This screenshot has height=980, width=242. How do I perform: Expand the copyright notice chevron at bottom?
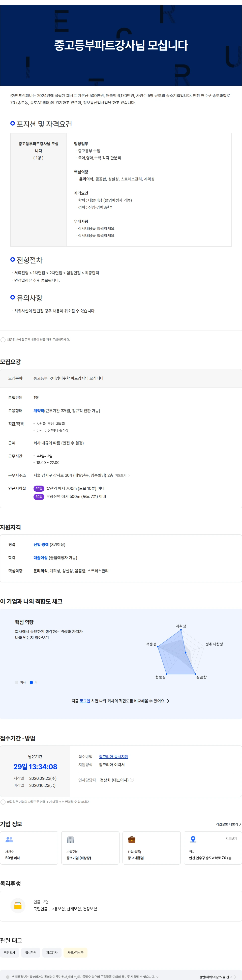[x=158, y=976]
